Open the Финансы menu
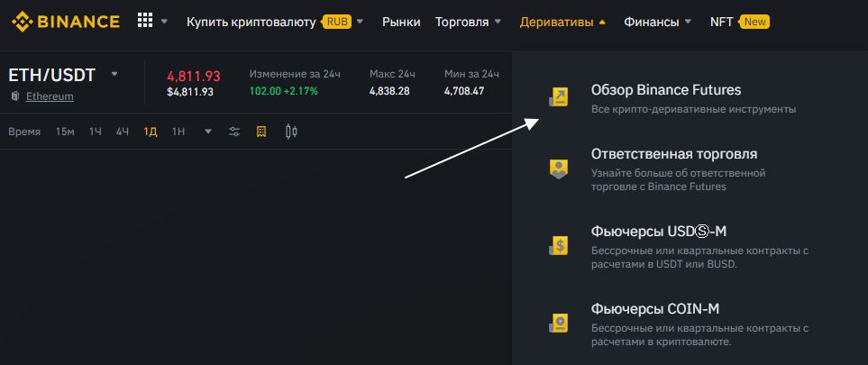 click(657, 22)
